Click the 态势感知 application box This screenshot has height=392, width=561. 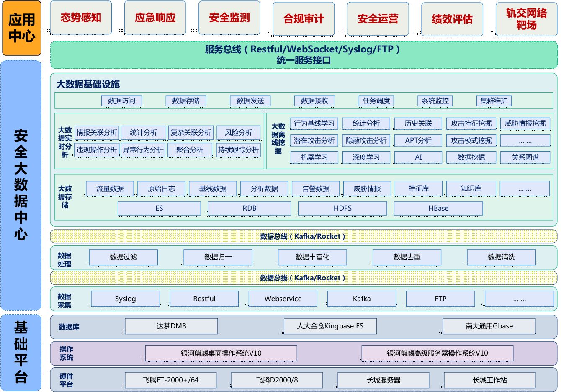pos(81,18)
